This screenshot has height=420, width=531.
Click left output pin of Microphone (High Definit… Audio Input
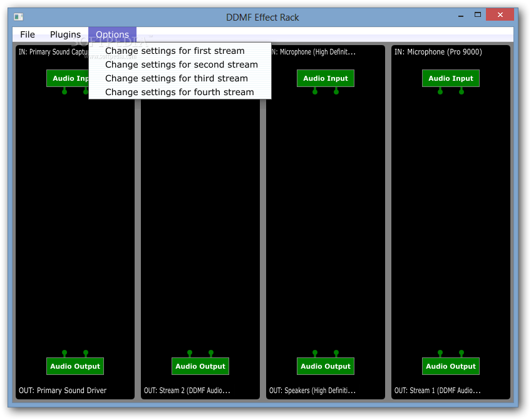315,91
